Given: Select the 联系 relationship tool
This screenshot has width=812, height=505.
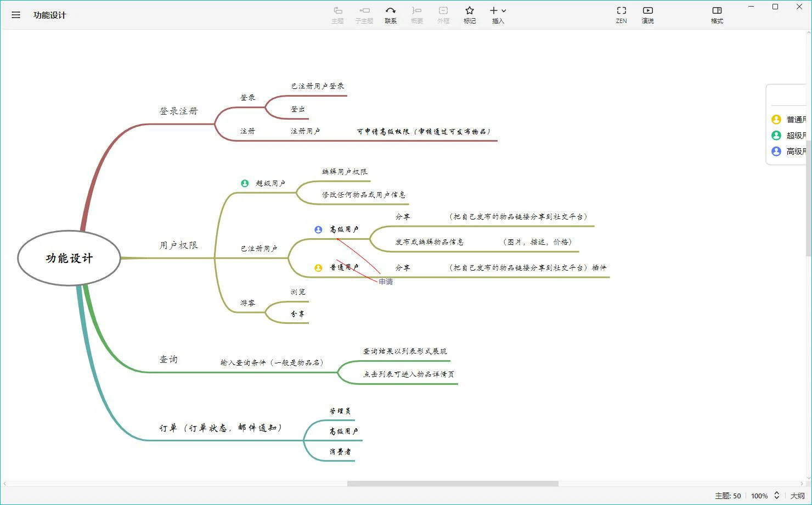Looking at the screenshot, I should pyautogui.click(x=390, y=15).
